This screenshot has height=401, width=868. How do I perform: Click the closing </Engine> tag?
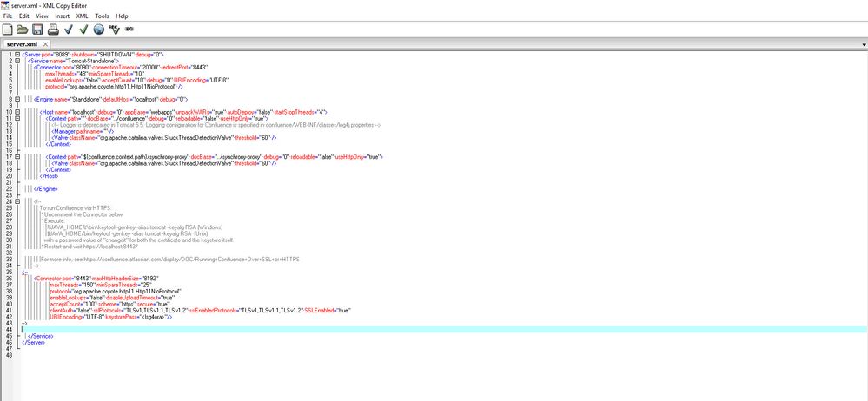coord(45,188)
